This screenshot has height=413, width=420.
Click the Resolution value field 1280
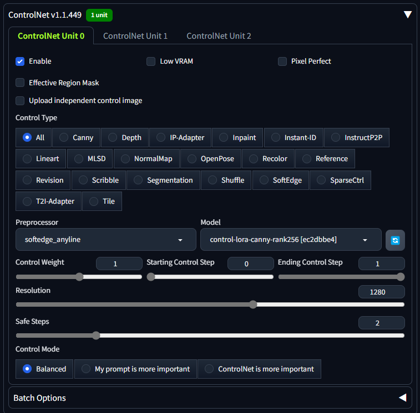click(381, 292)
